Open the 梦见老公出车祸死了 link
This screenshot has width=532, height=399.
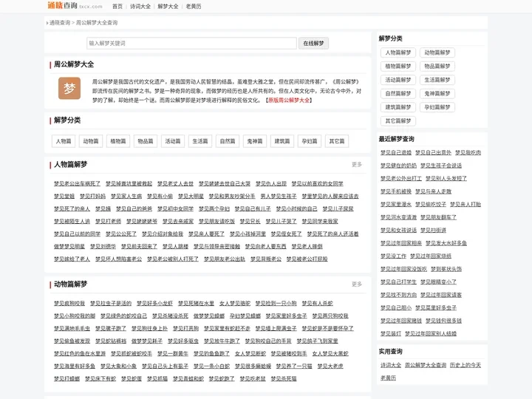(x=77, y=183)
